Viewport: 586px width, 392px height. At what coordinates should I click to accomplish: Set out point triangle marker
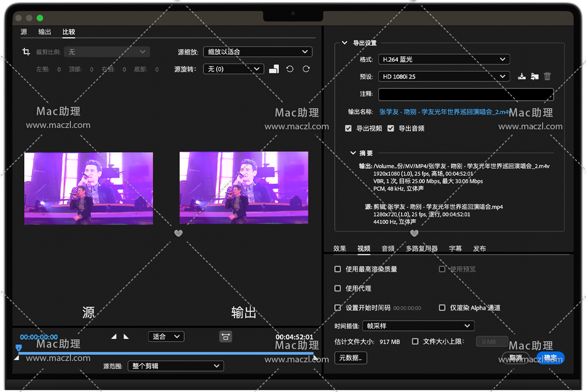(126, 337)
